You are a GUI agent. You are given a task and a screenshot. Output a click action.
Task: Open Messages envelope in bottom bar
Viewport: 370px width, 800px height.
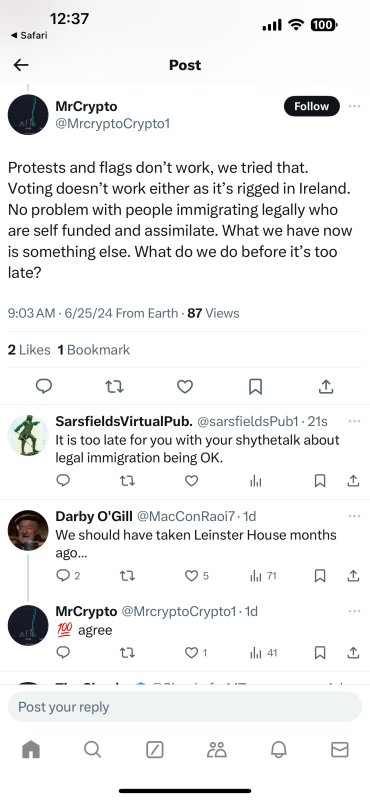pos(340,749)
